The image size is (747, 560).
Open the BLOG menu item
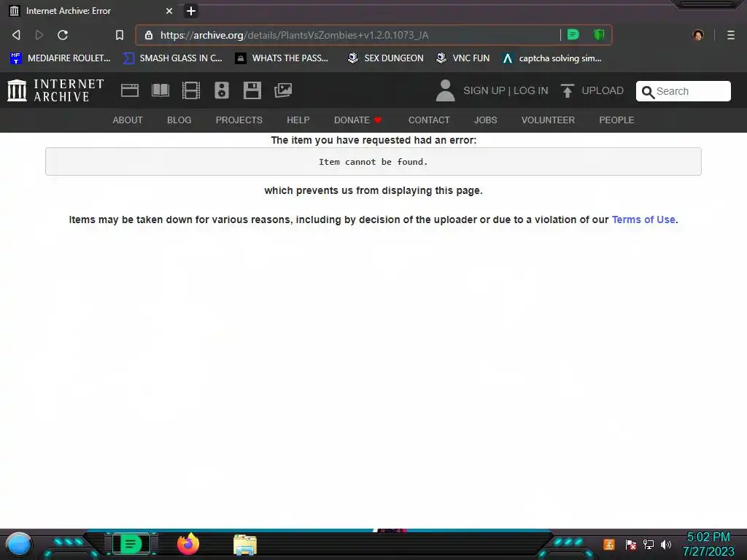click(x=179, y=120)
